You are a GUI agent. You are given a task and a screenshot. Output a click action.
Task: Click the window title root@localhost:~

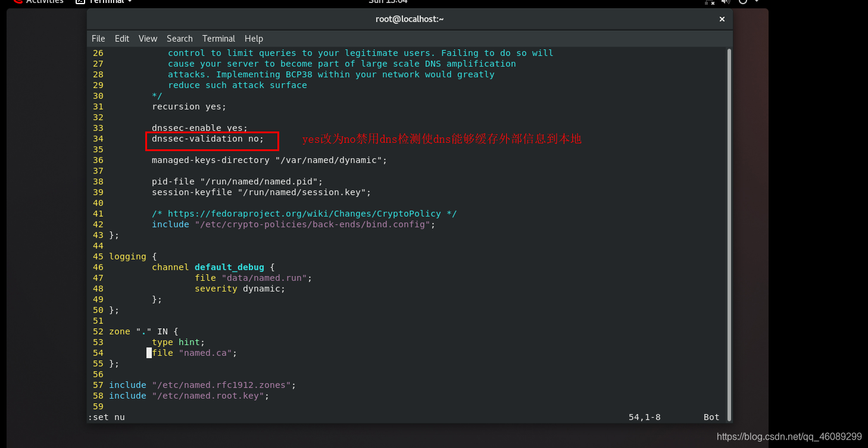[x=410, y=19]
